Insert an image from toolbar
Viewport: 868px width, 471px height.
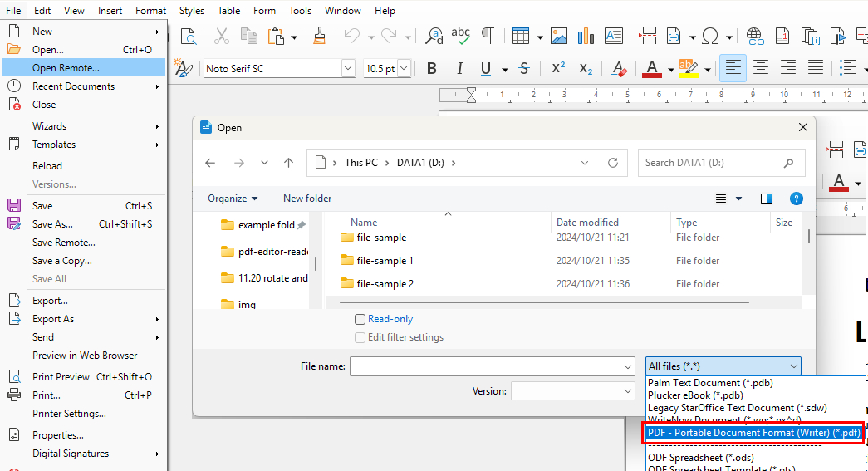pos(558,37)
